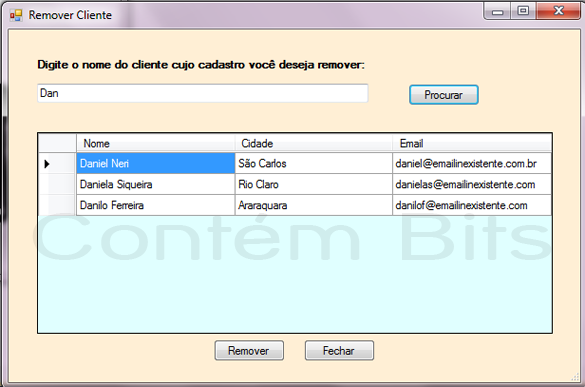This screenshot has height=387, width=585.
Task: Close the Remover Cliente window
Action: coord(558,11)
